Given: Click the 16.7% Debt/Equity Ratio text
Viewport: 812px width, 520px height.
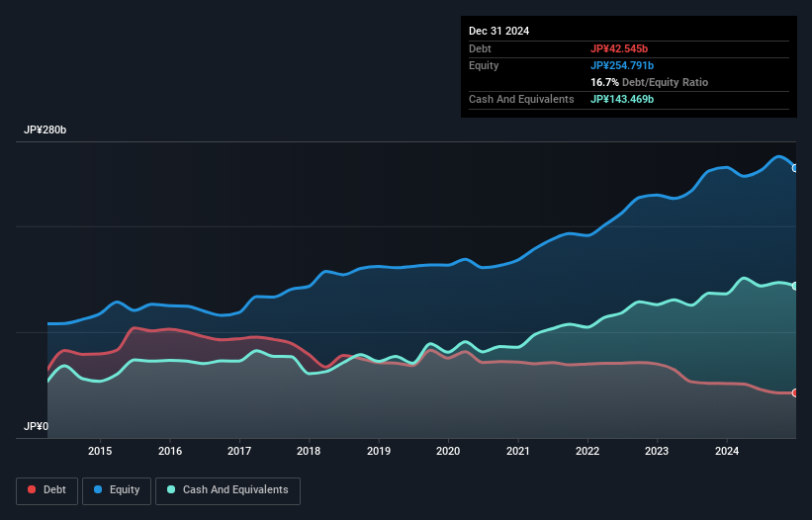Looking at the screenshot, I should [649, 82].
